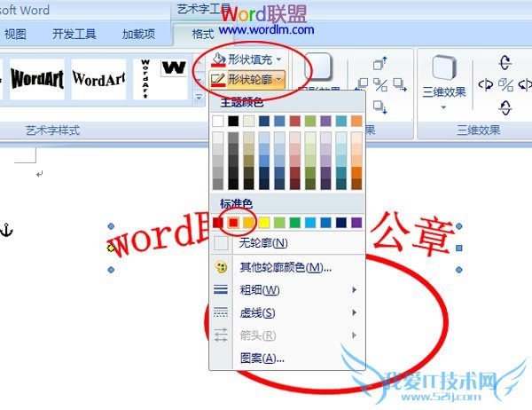Click the nudge shadow down icon
The height and width of the screenshot is (410, 532).
[x=379, y=106]
